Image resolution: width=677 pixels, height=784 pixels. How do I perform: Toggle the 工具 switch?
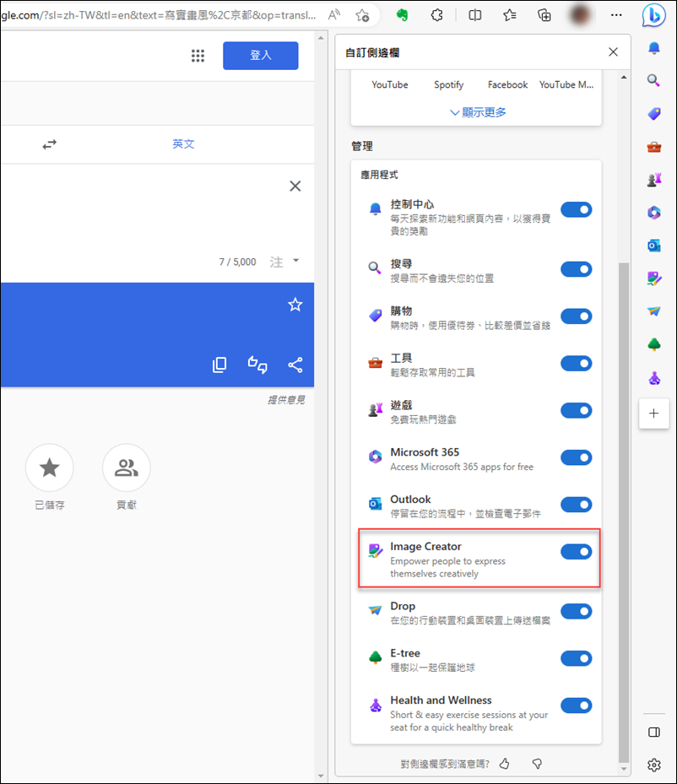576,363
